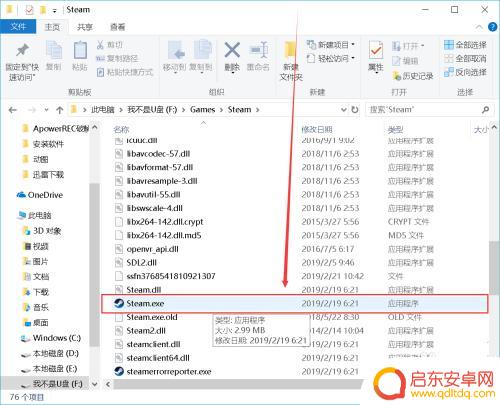Open the File (文件) tab

point(18,27)
